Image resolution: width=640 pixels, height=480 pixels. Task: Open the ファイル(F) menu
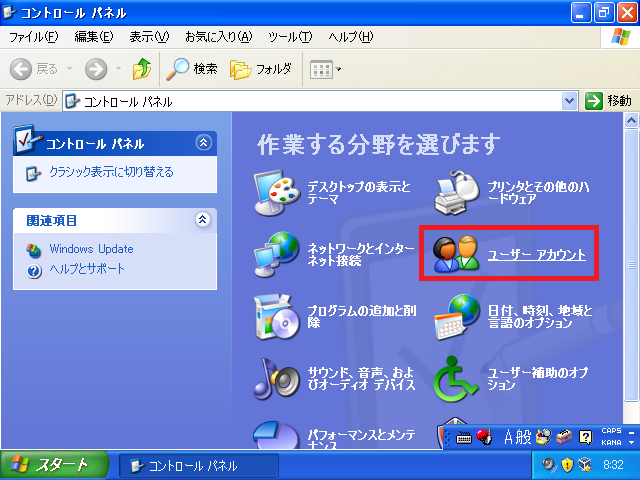(x=33, y=37)
